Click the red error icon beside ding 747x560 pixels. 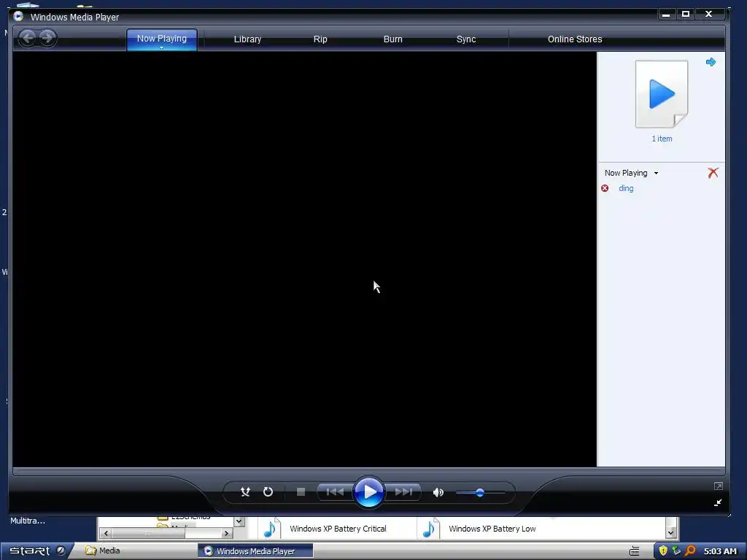pyautogui.click(x=605, y=188)
